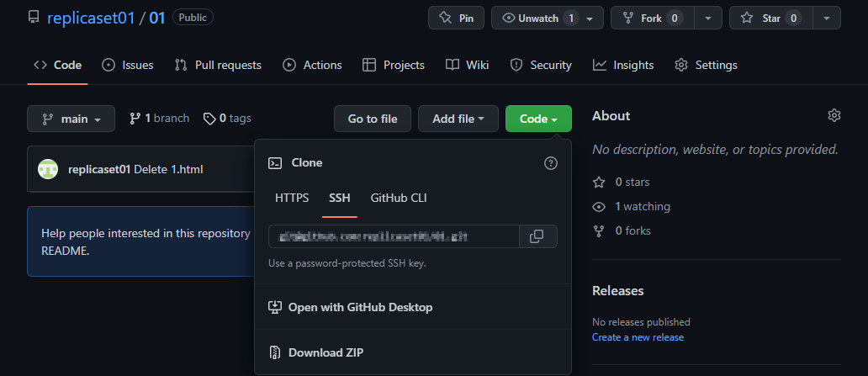The image size is (868, 376).
Task: Open the Wiki tab
Action: (467, 65)
